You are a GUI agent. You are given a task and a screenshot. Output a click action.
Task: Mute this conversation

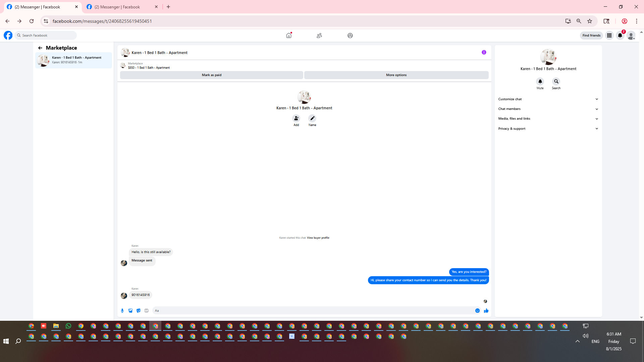[x=540, y=81]
